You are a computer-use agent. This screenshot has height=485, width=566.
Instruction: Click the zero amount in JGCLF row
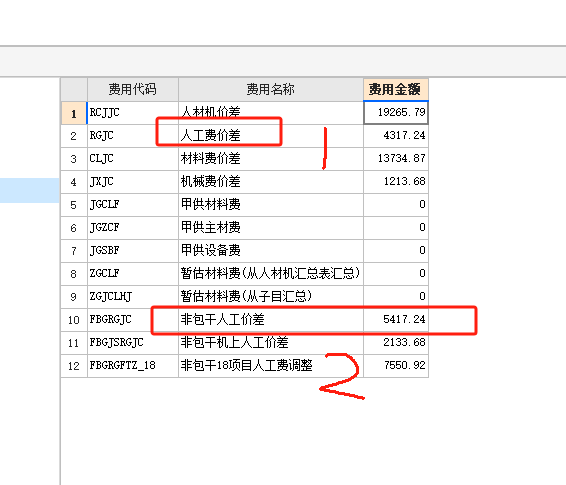pos(396,205)
